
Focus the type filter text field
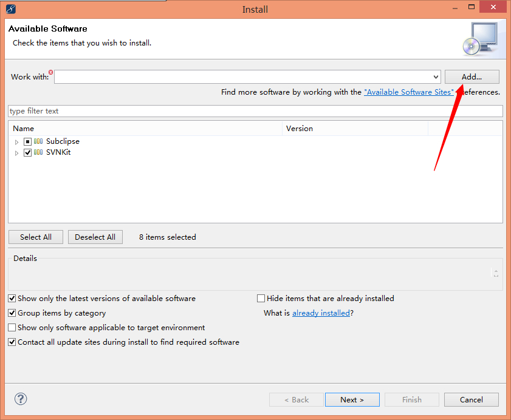point(255,111)
